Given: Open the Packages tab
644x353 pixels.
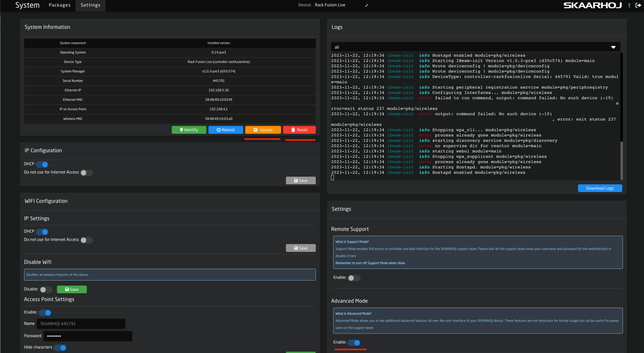Looking at the screenshot, I should click(60, 5).
